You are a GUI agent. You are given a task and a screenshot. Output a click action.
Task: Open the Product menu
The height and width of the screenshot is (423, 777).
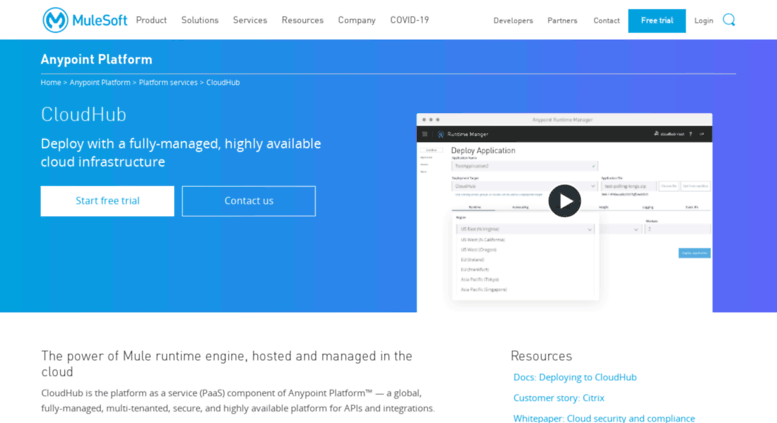(151, 20)
